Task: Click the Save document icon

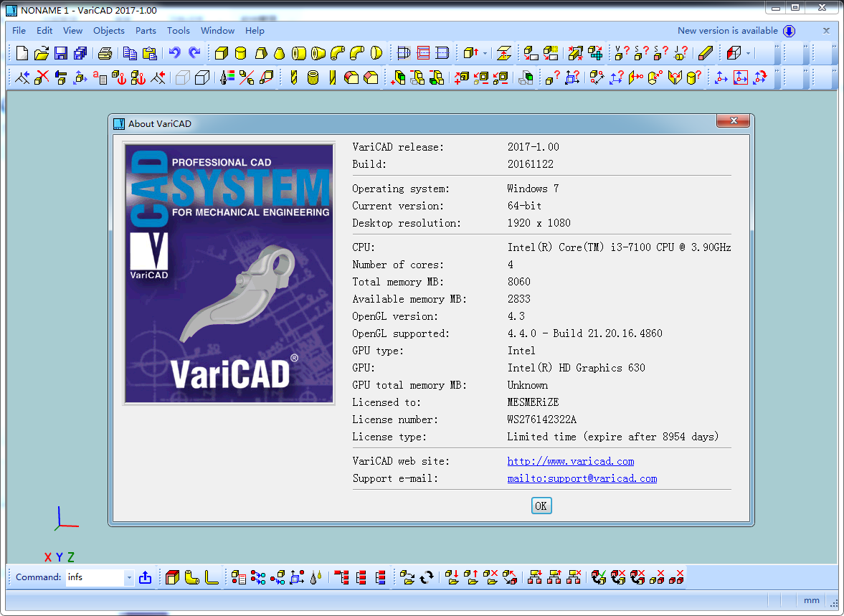Action: click(60, 53)
